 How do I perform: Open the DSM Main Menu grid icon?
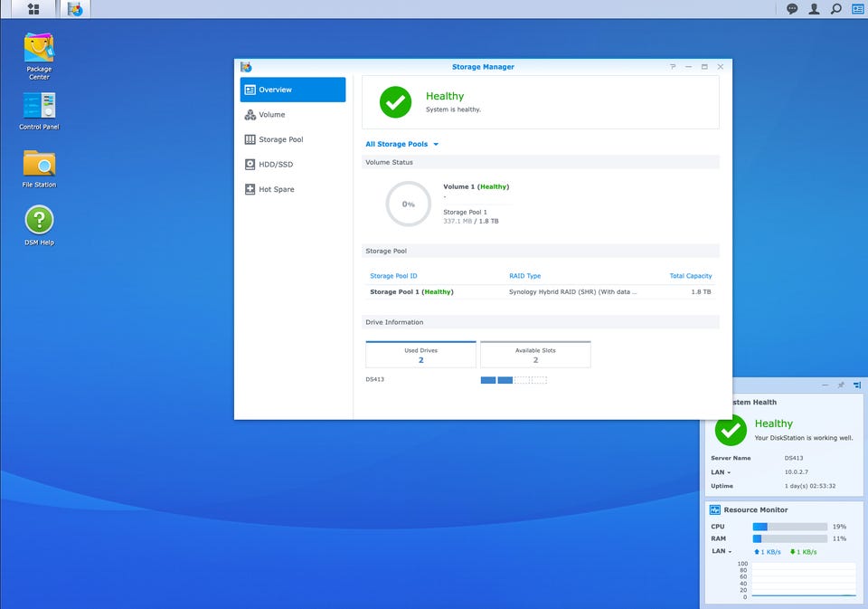click(33, 9)
